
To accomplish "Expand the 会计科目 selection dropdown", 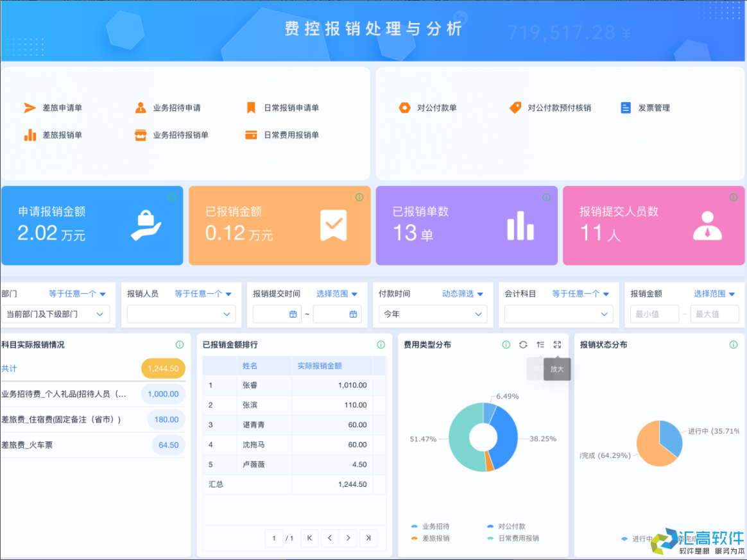I will 558,314.
